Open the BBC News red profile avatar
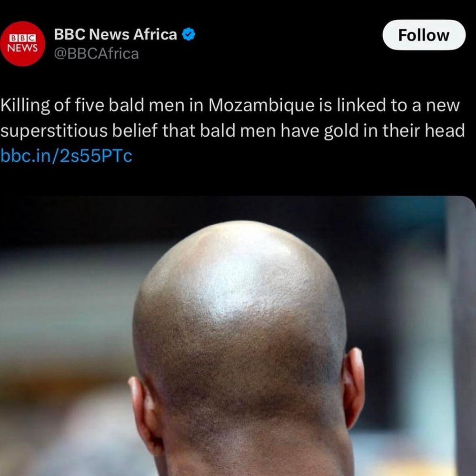Viewport: 476px width, 476px height. pyautogui.click(x=22, y=44)
